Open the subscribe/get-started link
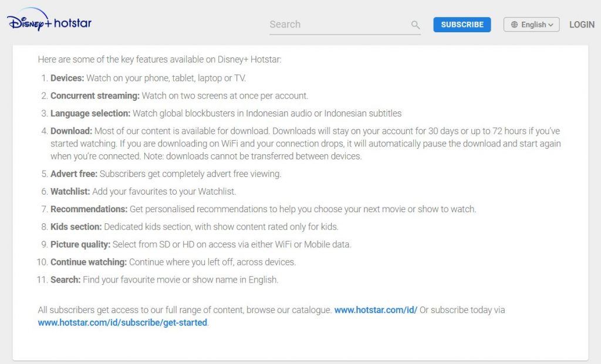 pyautogui.click(x=122, y=322)
